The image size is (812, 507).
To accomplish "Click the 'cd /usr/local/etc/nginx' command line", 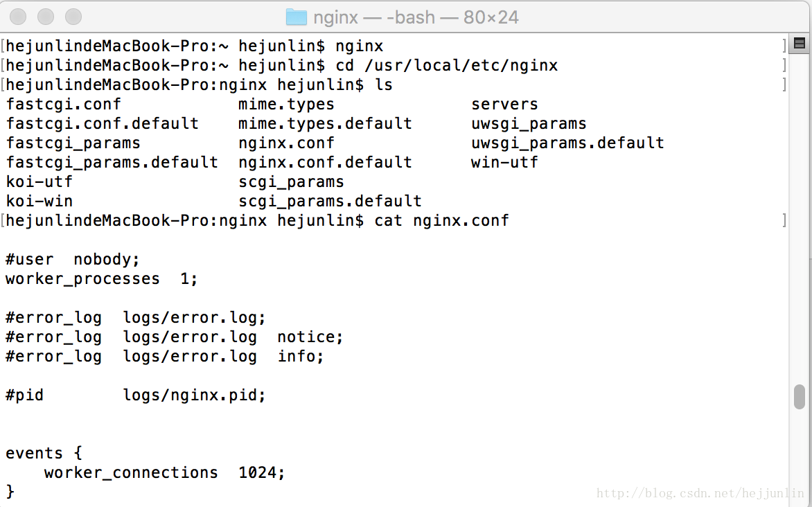I will click(447, 66).
